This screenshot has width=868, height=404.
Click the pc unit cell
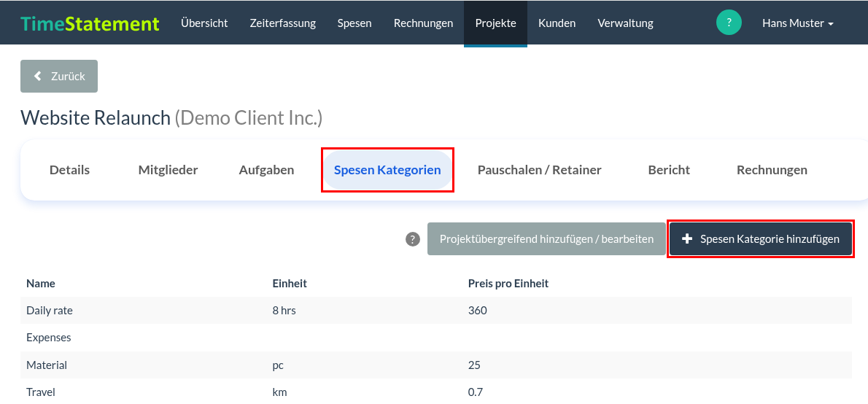(x=279, y=365)
